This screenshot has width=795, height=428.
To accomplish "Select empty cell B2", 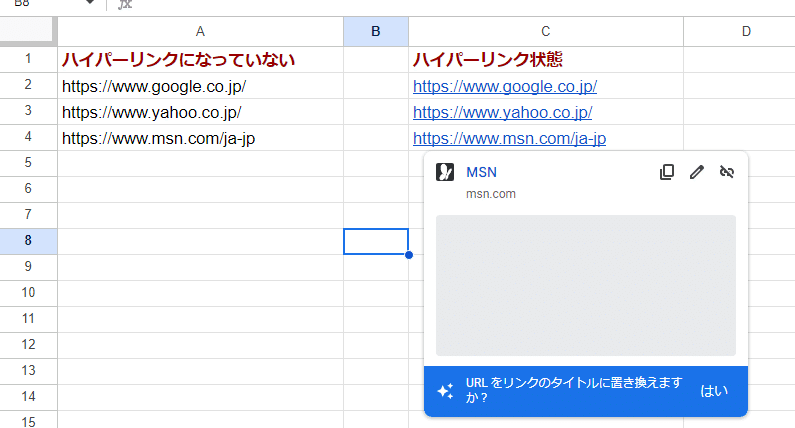I will 376,86.
